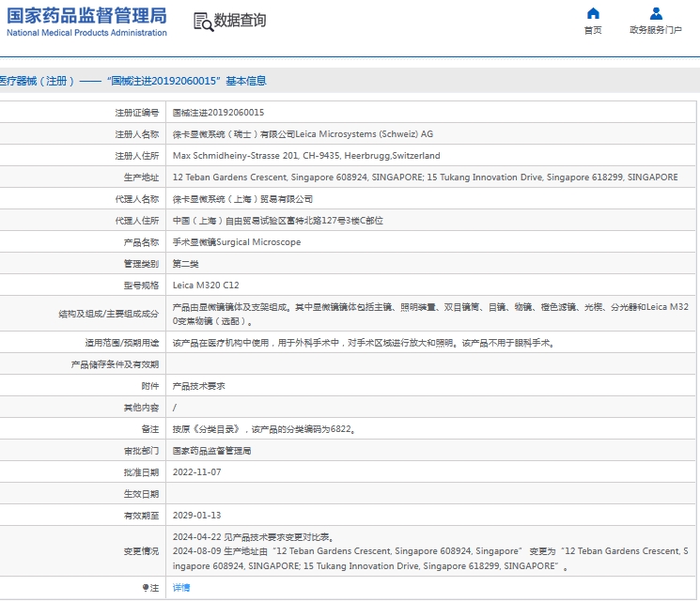
Task: Click the home icon labeled 首页
Action: 593,13
